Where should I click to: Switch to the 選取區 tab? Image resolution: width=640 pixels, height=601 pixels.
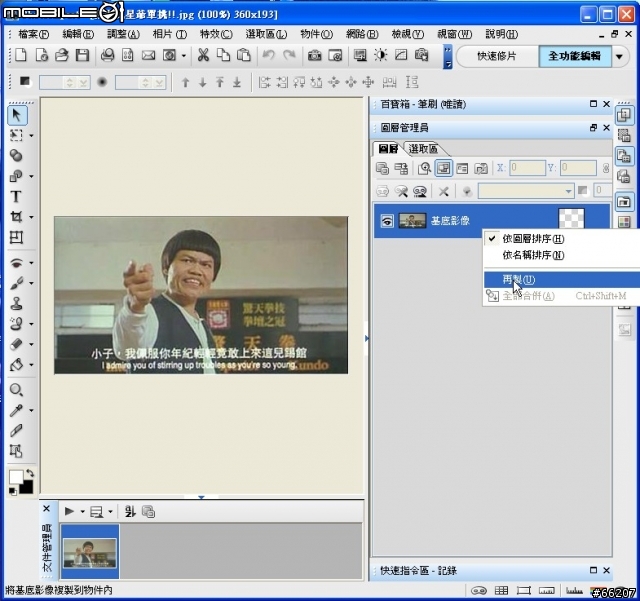pyautogui.click(x=423, y=149)
